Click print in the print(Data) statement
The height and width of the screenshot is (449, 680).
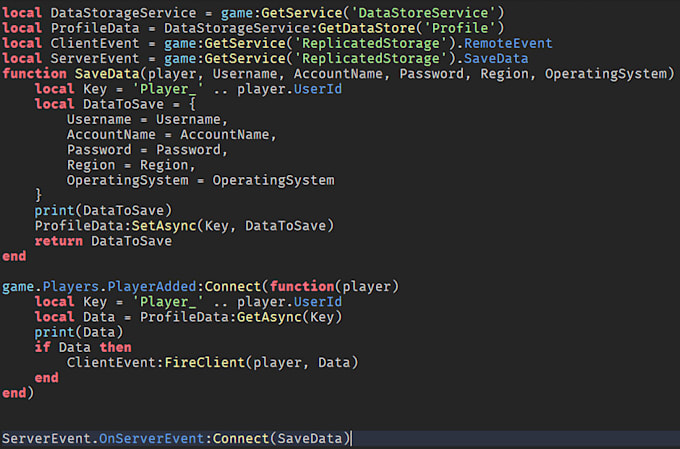[55, 332]
